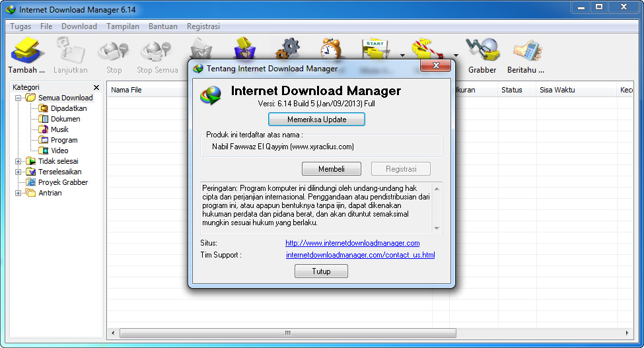Expand the Terselesaikan tree node
644x348 pixels.
(x=18, y=172)
